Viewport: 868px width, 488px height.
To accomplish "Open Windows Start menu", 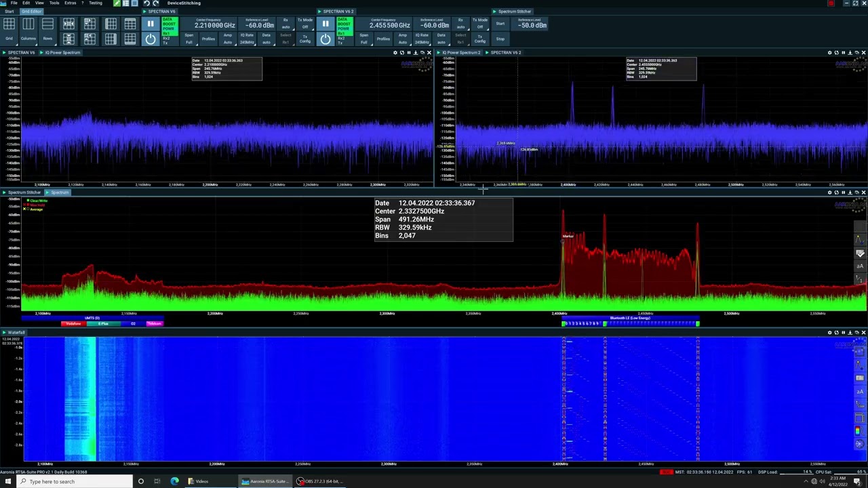I will coord(7,481).
